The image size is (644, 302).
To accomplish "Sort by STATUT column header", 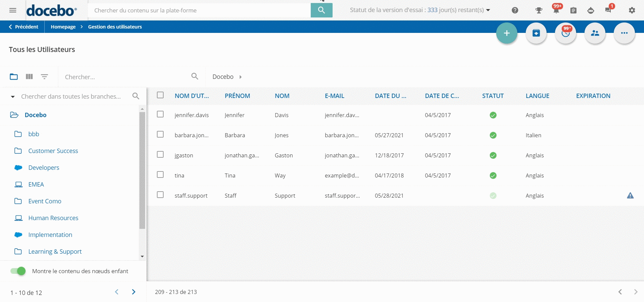I will pos(493,96).
